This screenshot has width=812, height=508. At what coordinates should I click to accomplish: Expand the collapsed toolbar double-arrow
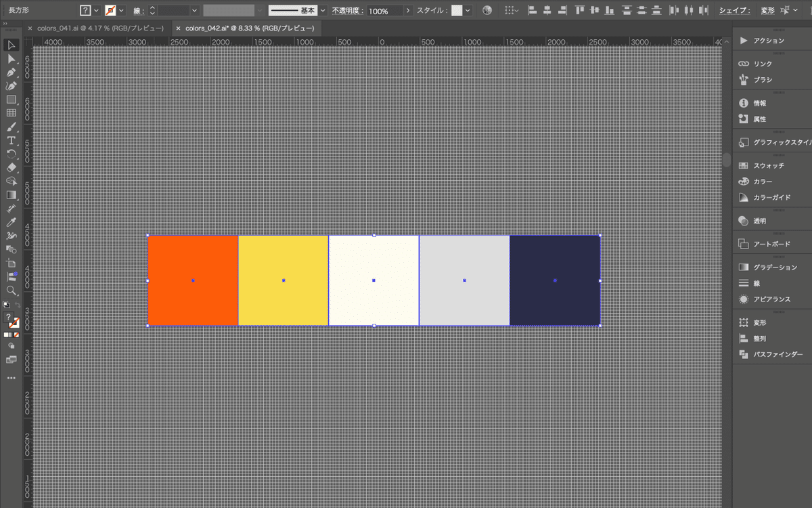(5, 23)
